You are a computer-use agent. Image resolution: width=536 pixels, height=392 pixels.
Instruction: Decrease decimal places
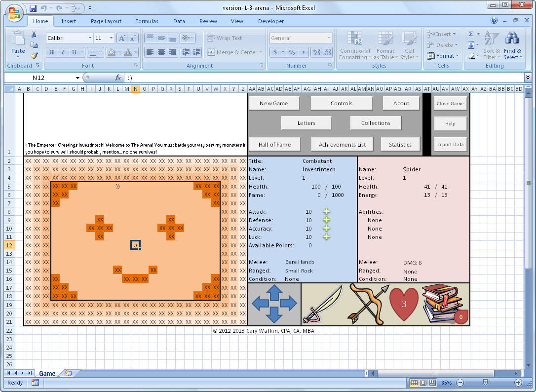pos(327,52)
